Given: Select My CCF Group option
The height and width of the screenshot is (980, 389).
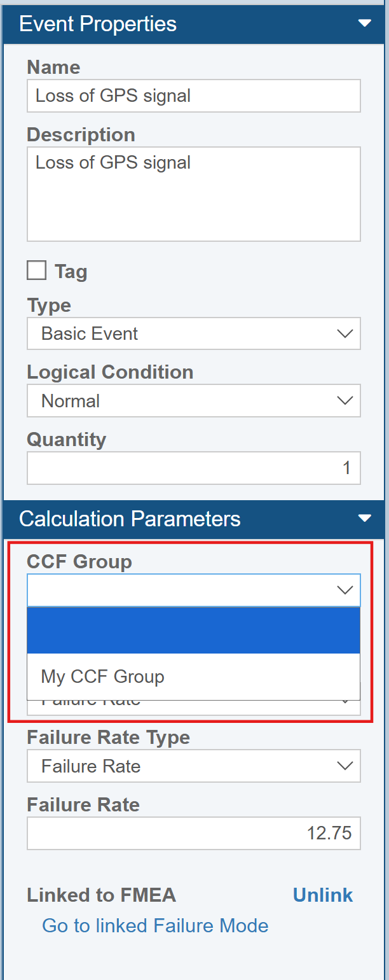Looking at the screenshot, I should tap(193, 676).
